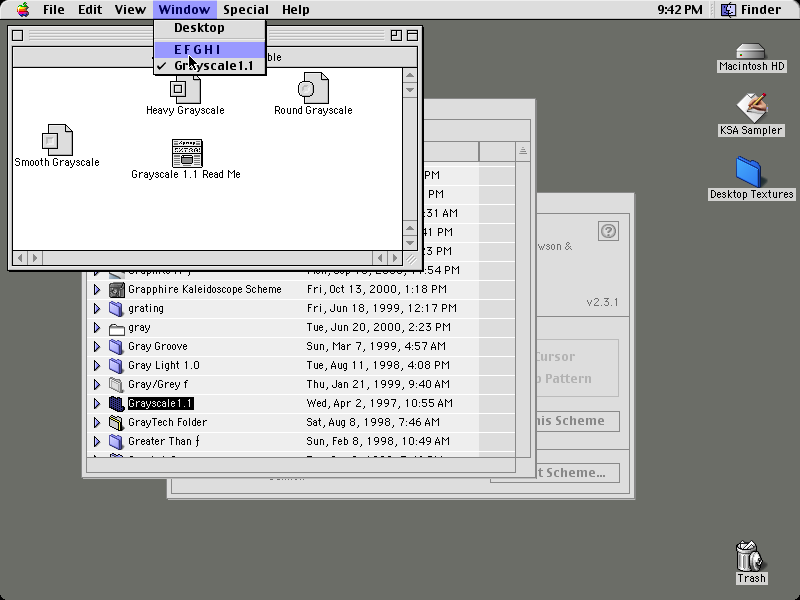Viewport: 800px width, 600px height.
Task: Click the date Sat, Aug 8, 1998, 7:46 AM
Action: [x=373, y=422]
